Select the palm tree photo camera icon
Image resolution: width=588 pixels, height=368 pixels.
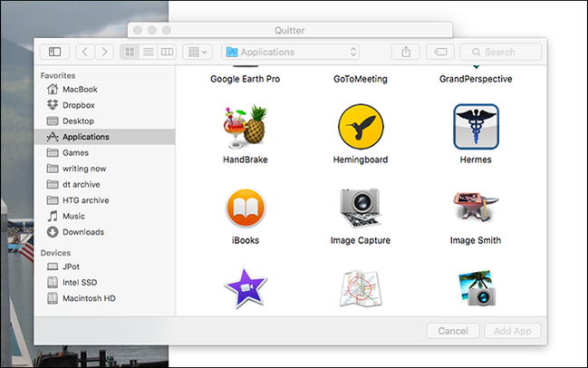(x=477, y=287)
